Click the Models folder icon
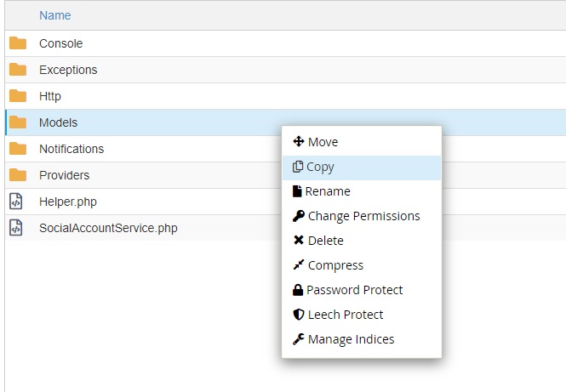566x392 pixels. pos(18,122)
